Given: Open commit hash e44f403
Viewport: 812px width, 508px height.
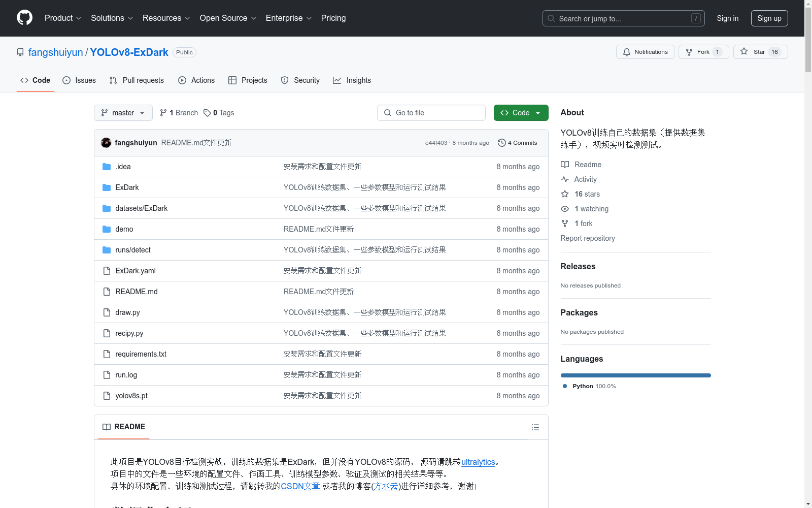Looking at the screenshot, I should pos(436,143).
